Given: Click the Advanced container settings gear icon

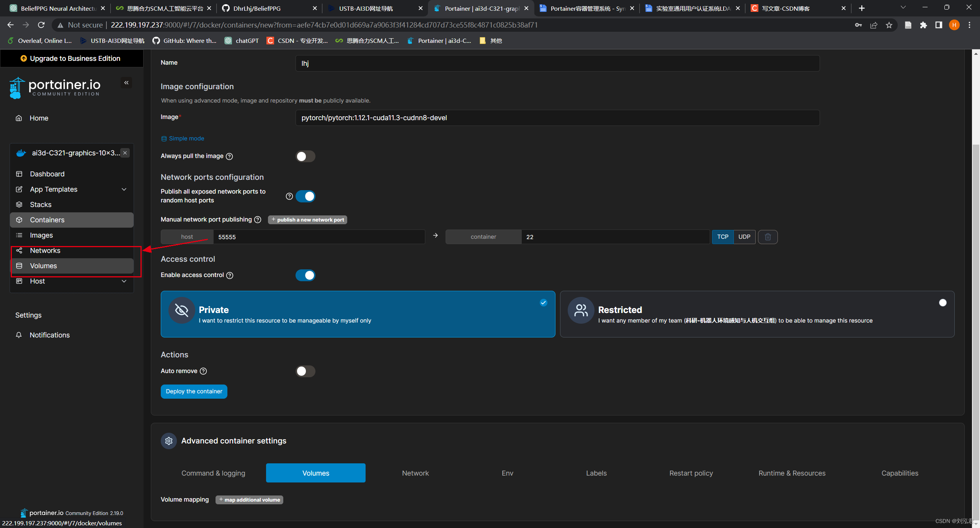Looking at the screenshot, I should coord(169,441).
